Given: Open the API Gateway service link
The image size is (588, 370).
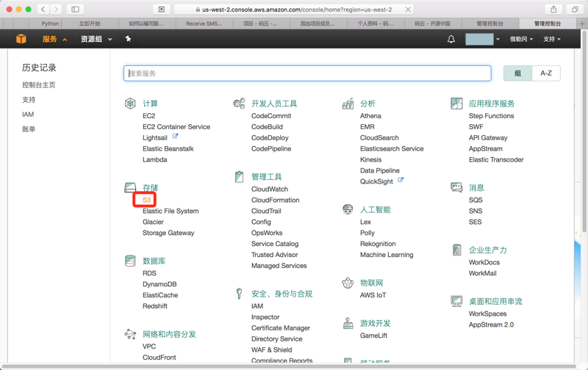Looking at the screenshot, I should [488, 138].
